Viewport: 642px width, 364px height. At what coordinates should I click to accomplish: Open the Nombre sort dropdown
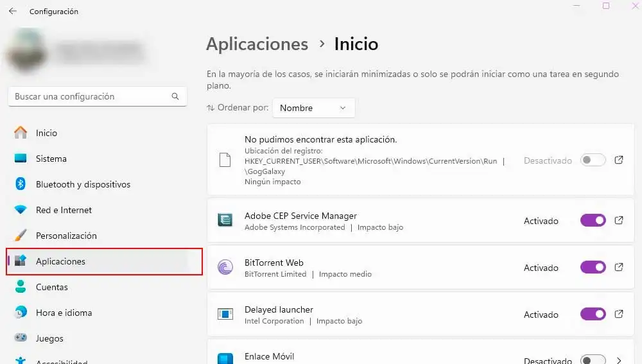coord(314,108)
